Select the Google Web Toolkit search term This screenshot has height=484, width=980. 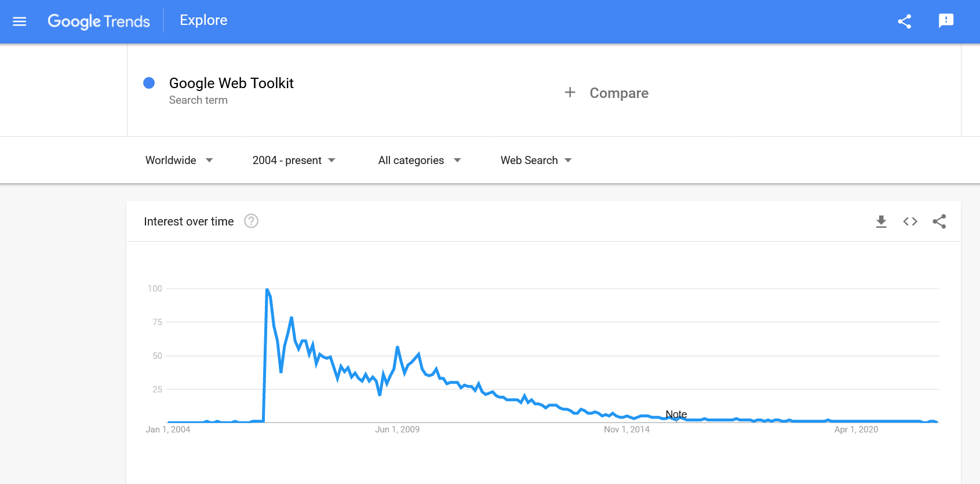pyautogui.click(x=231, y=83)
